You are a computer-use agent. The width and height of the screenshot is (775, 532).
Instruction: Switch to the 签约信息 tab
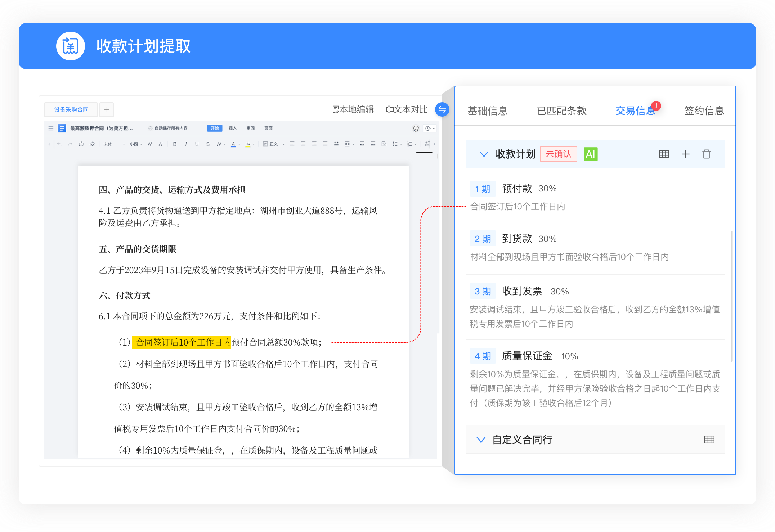coord(704,111)
